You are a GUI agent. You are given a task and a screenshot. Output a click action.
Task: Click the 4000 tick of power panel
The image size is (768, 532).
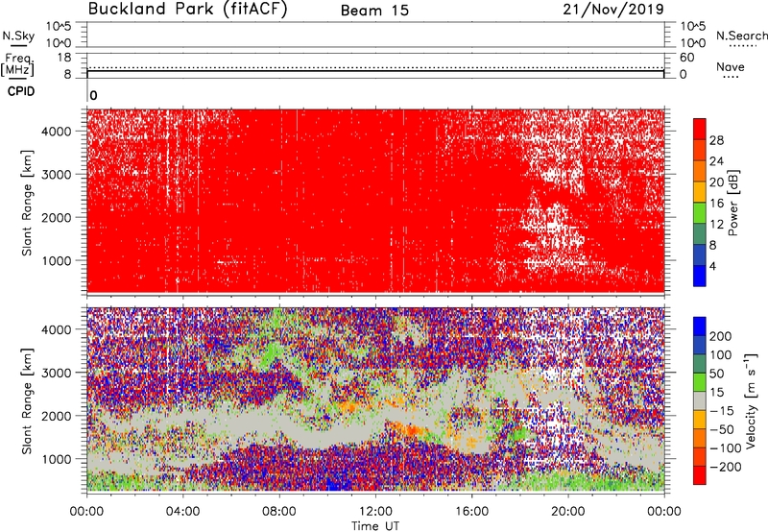57,132
